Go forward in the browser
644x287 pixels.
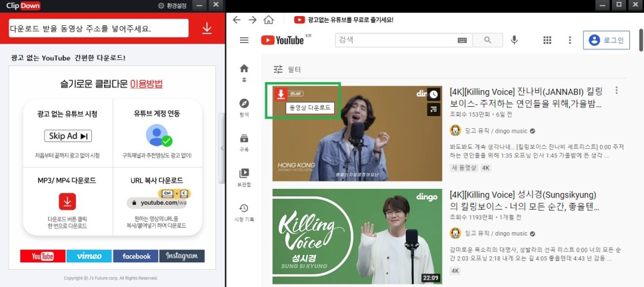pos(253,20)
